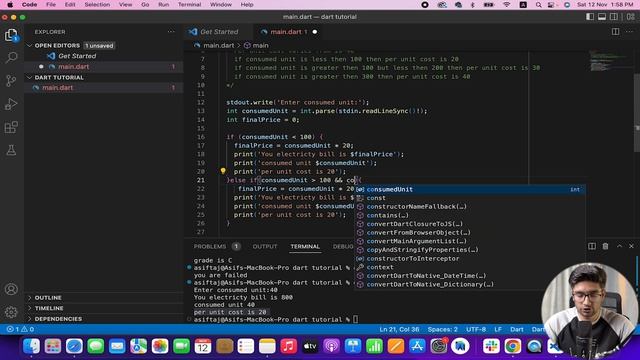640x360 pixels.
Task: Click Ln 21, Col 36 status item
Action: coord(399,329)
